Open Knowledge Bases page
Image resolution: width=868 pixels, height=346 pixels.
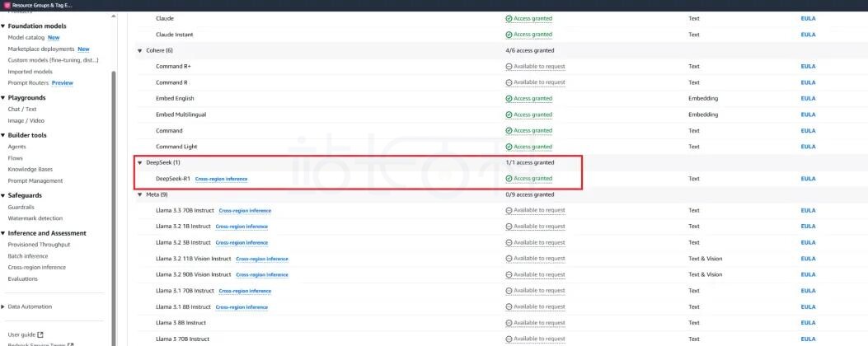point(30,170)
